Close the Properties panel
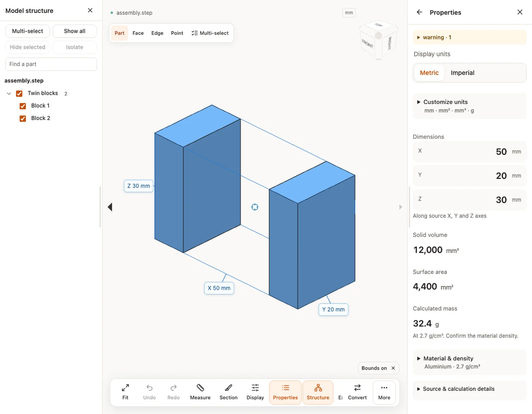 (x=520, y=12)
